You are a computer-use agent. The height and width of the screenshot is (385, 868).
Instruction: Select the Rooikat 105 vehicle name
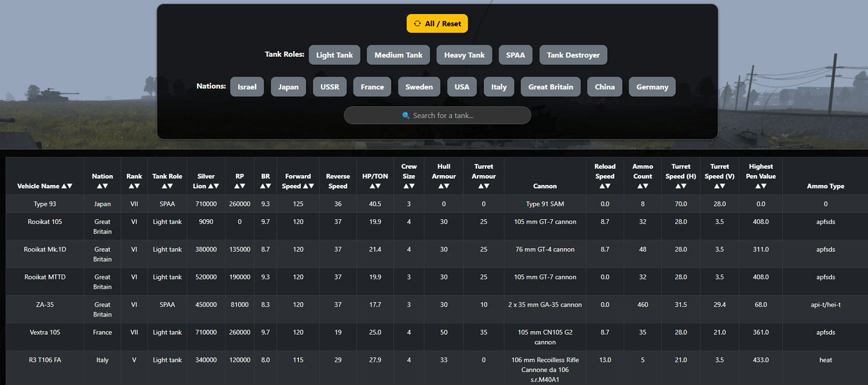point(45,221)
